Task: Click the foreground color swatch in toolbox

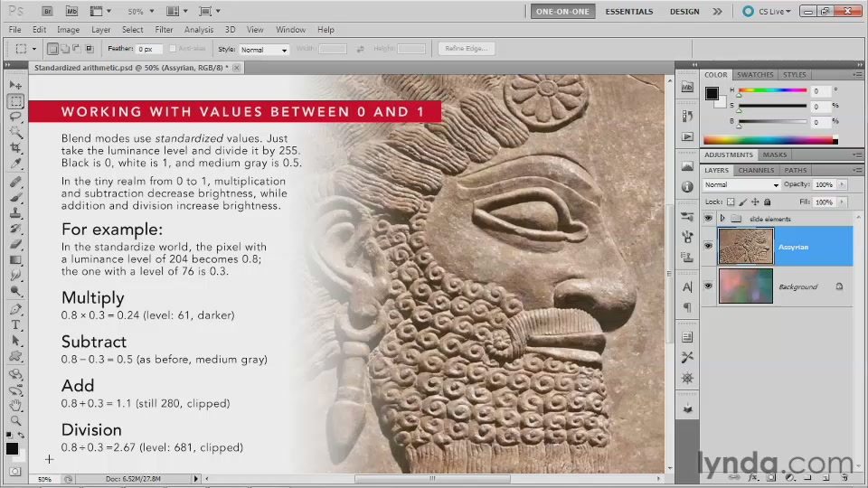Action: pos(12,449)
